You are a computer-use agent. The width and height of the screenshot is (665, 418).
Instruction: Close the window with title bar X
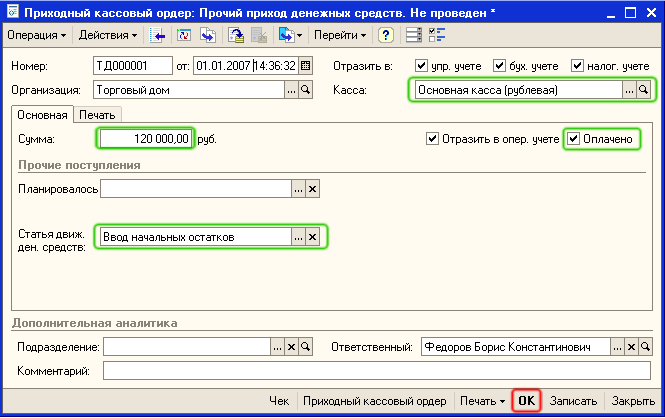coord(651,13)
